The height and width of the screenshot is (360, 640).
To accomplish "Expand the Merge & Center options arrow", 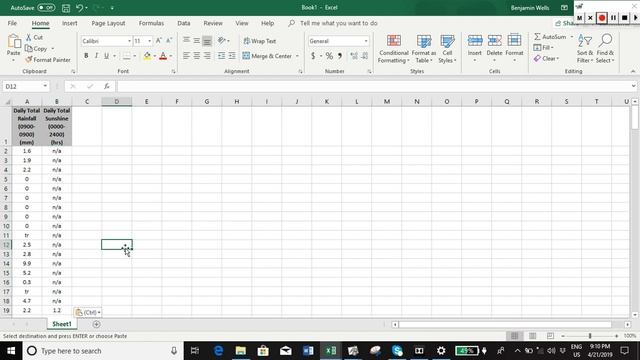I will 297,56.
